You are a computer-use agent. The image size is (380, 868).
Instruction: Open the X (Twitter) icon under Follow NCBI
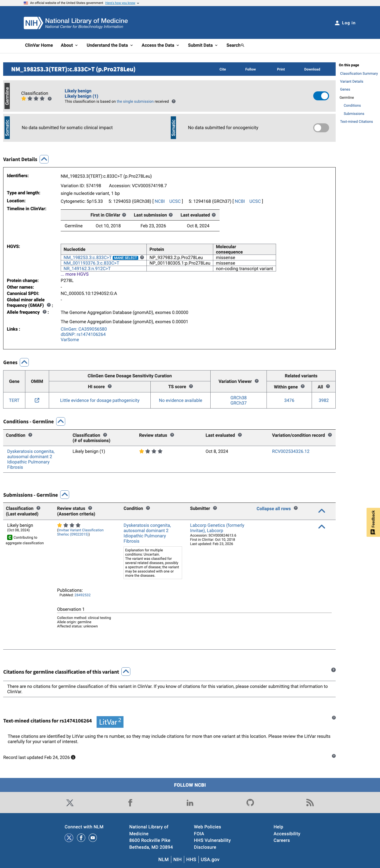(70, 803)
